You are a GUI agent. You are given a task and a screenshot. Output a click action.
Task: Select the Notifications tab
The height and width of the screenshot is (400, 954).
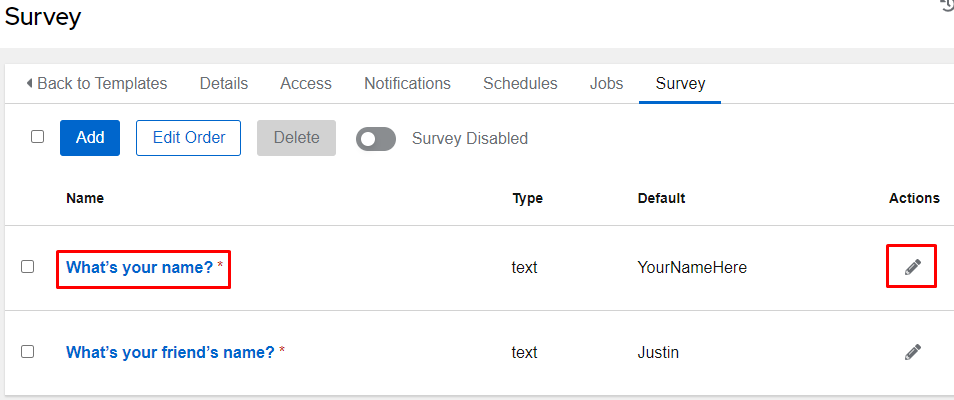pos(407,84)
